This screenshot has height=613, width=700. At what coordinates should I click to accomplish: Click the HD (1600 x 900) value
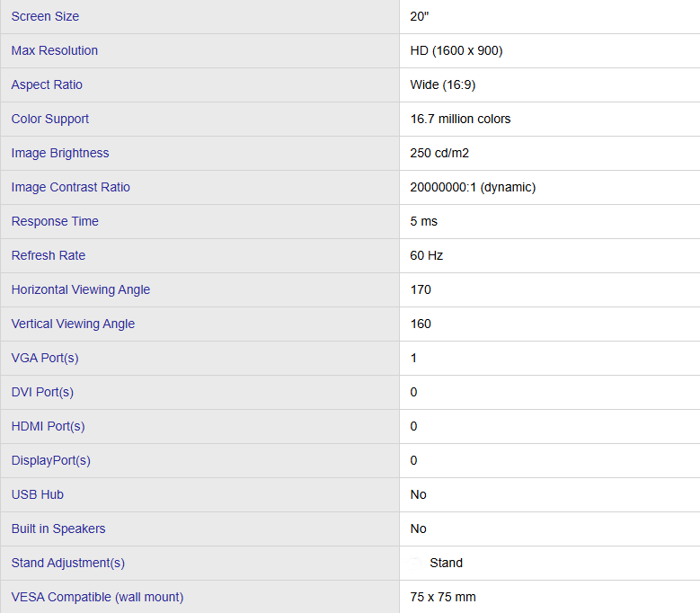pyautogui.click(x=456, y=50)
